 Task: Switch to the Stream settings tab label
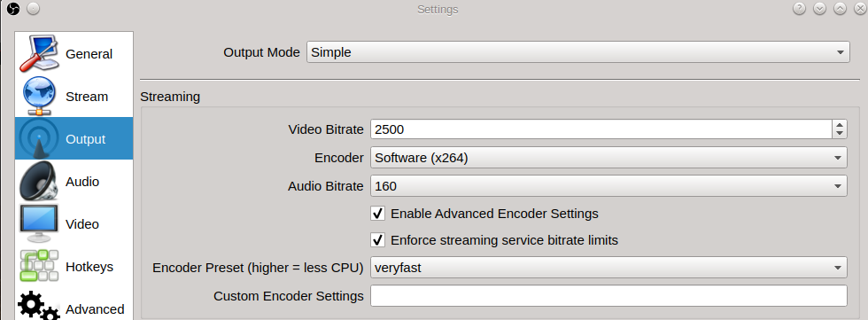pos(87,97)
